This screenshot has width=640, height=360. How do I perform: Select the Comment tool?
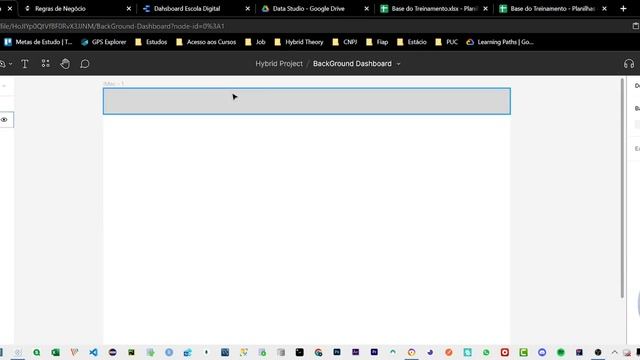85,64
